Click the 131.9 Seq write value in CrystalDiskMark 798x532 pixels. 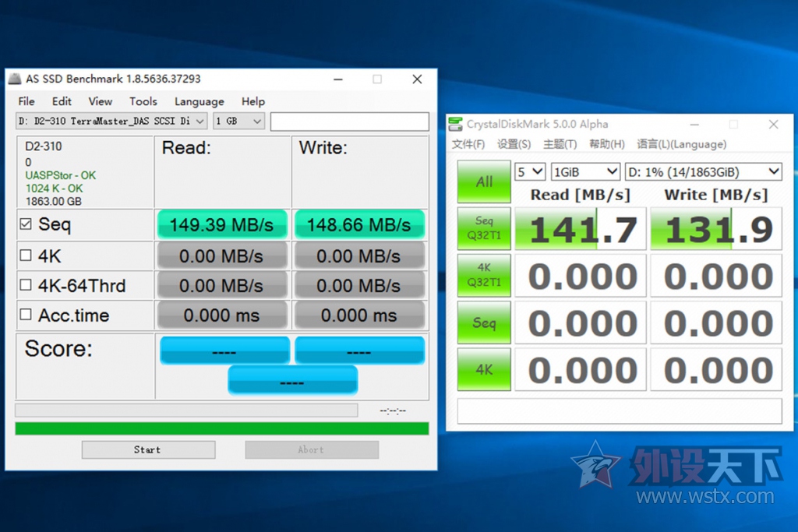click(716, 228)
